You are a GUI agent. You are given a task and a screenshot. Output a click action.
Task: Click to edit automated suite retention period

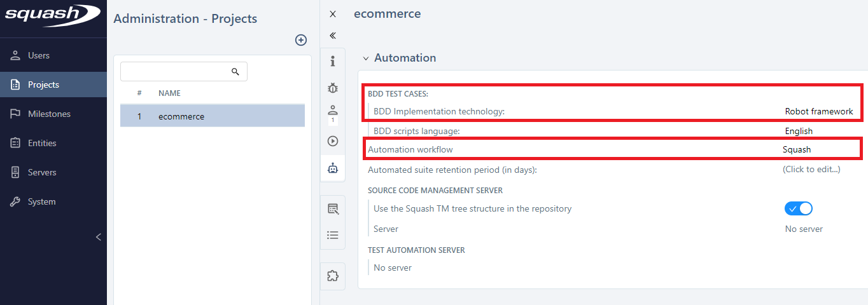pos(811,169)
